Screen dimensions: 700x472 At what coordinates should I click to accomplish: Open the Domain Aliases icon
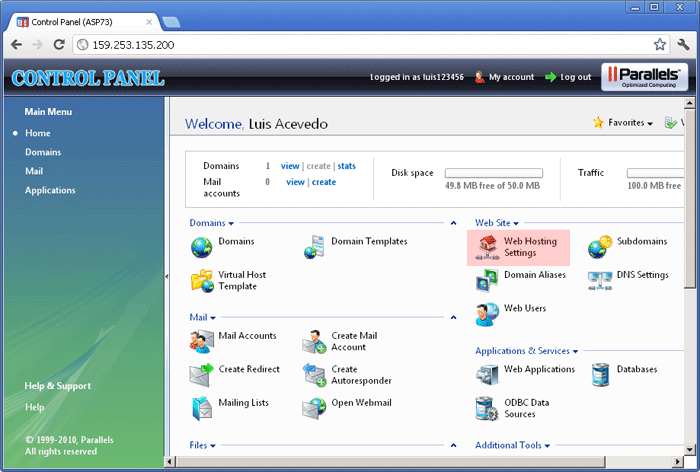[x=488, y=280]
